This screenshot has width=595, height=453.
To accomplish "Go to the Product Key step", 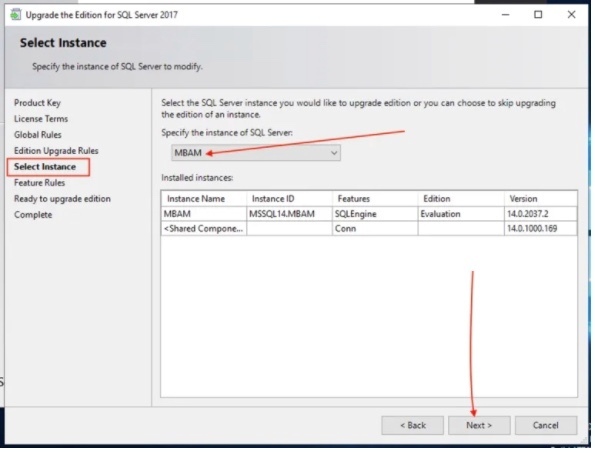I will pyautogui.click(x=37, y=103).
